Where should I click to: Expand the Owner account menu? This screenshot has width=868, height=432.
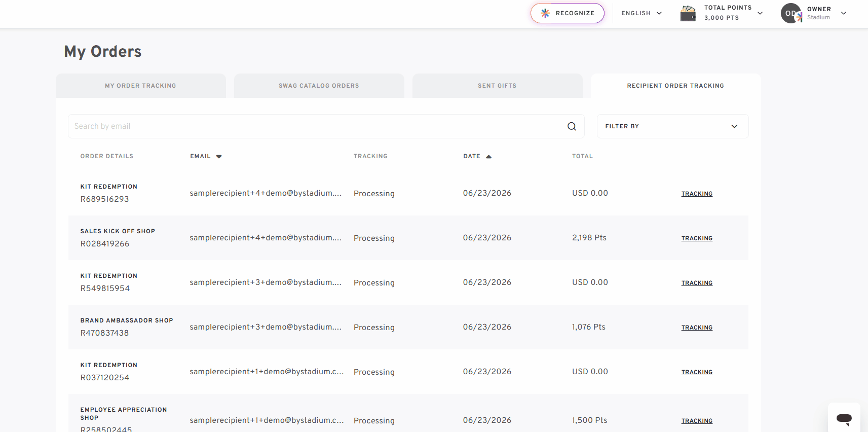coord(844,13)
